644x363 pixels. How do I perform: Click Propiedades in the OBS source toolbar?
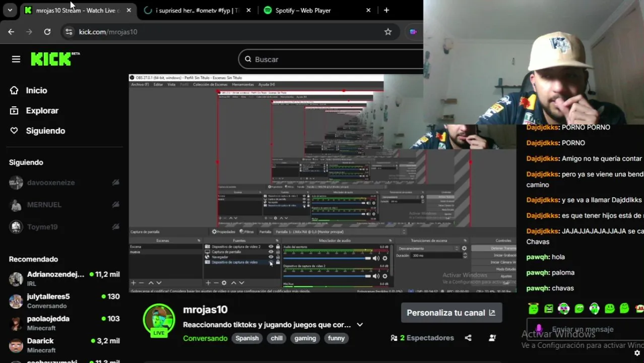point(224,232)
